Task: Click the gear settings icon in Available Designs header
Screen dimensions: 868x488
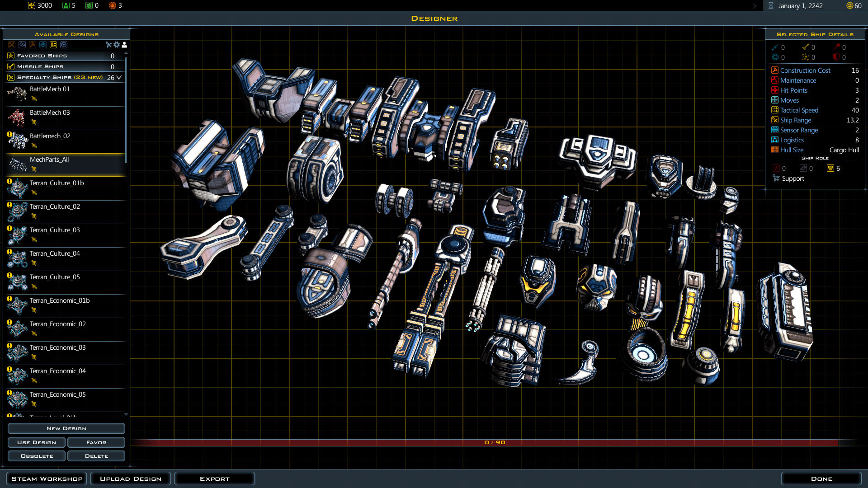Action: click(x=117, y=45)
